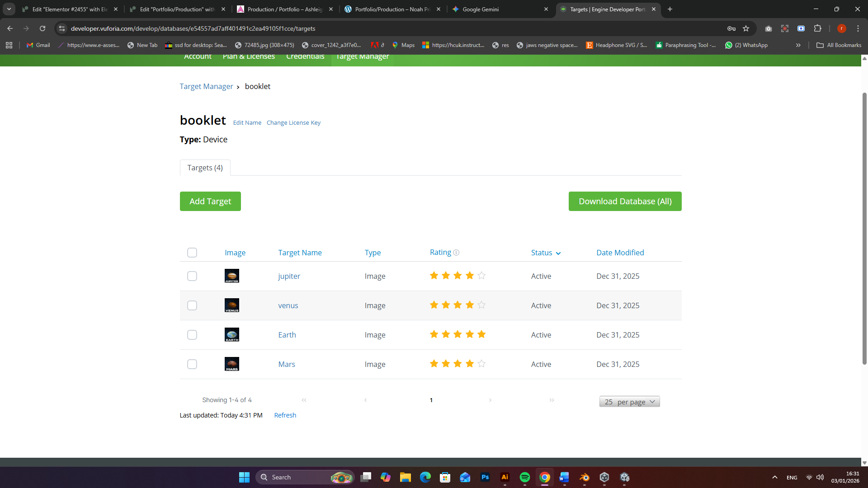Open Spotify from the taskbar
Image resolution: width=868 pixels, height=488 pixels.
coord(524,477)
